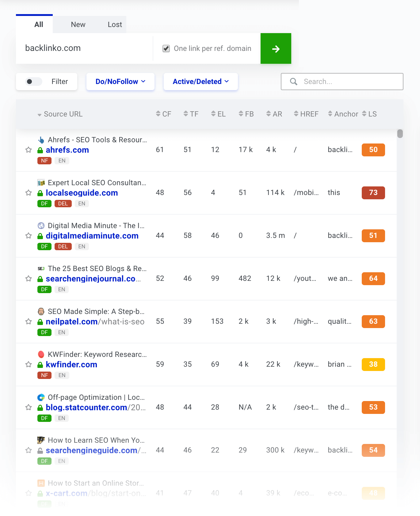The width and height of the screenshot is (420, 516).
Task: Click the Ahrefs favicon
Action: 41,140
